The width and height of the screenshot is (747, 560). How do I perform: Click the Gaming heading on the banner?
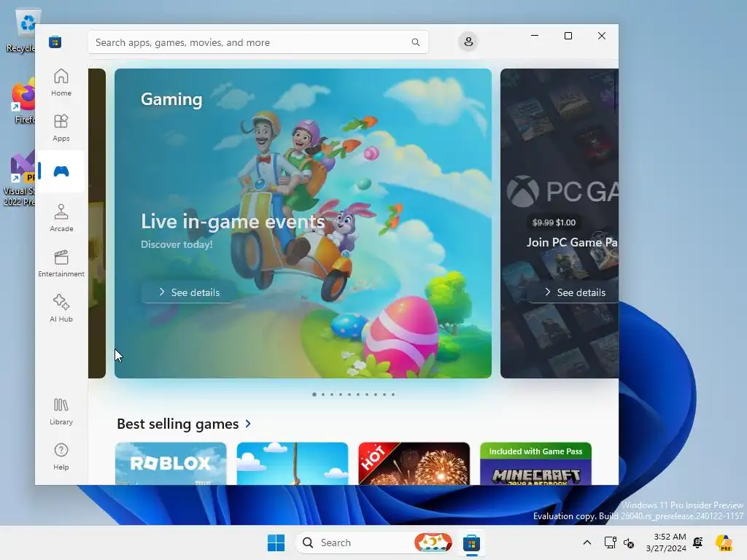(x=171, y=99)
